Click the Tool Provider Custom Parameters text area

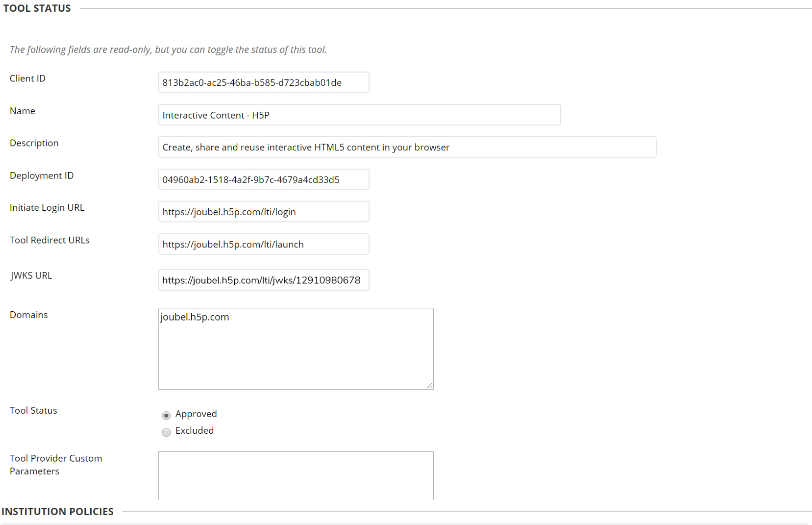[x=295, y=476]
